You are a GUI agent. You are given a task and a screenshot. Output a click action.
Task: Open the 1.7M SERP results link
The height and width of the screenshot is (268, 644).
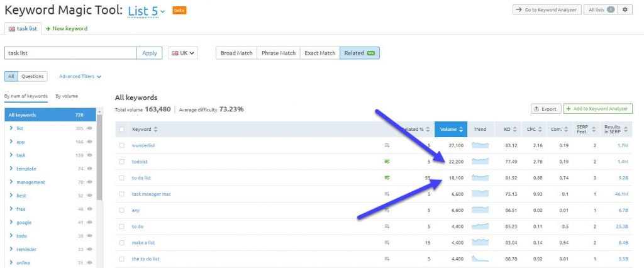point(623,145)
